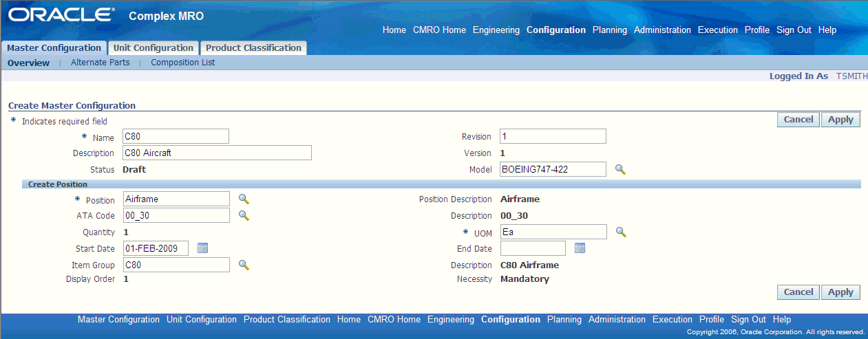Select the Overview subtab
This screenshot has width=868, height=339.
click(29, 63)
